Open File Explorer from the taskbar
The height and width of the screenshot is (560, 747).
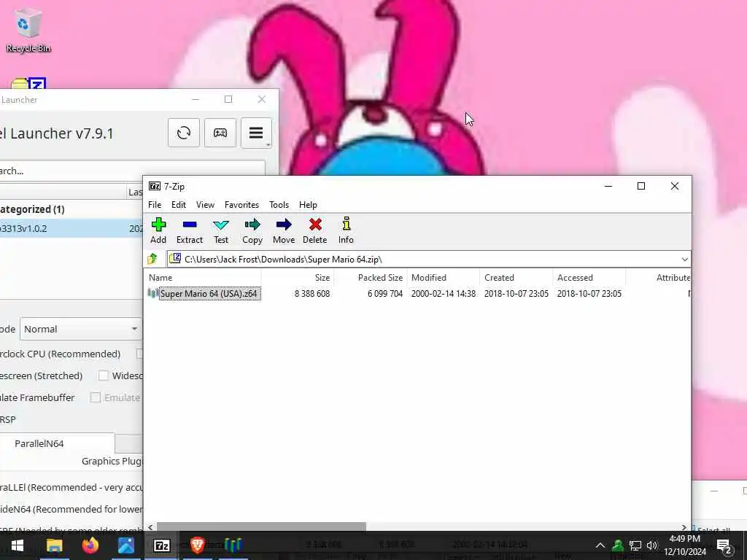[54, 545]
